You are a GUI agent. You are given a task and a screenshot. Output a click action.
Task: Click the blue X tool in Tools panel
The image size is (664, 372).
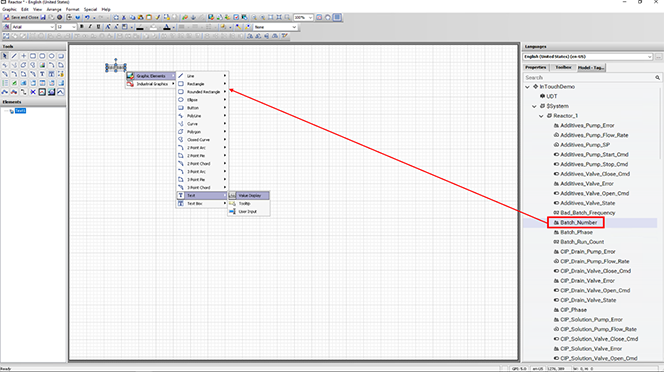(33, 92)
